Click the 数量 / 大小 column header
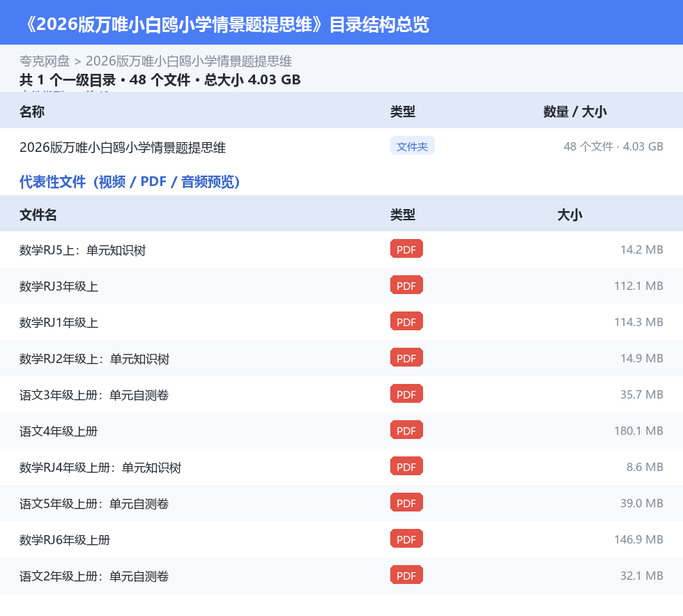This screenshot has width=683, height=616. click(x=575, y=111)
